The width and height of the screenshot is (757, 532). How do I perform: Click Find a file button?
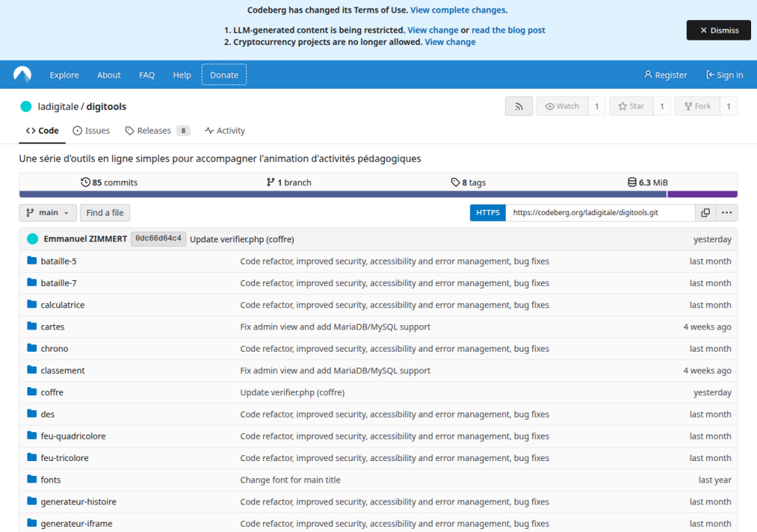coord(105,212)
